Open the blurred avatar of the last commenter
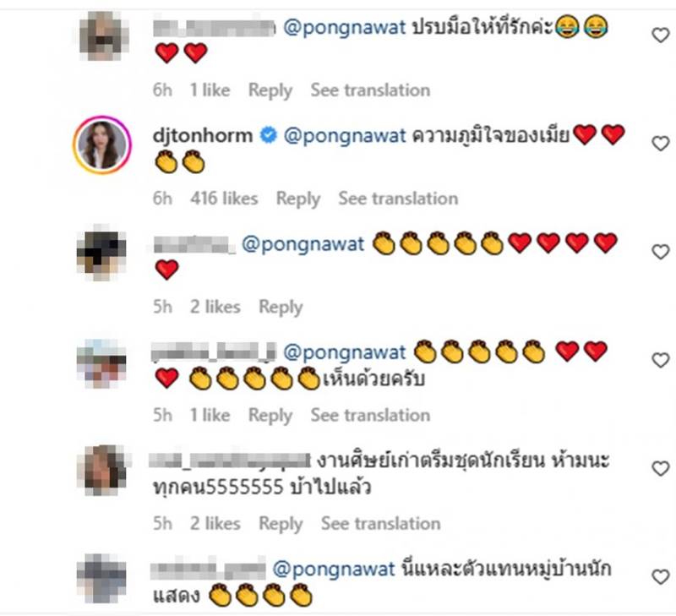 [102, 578]
